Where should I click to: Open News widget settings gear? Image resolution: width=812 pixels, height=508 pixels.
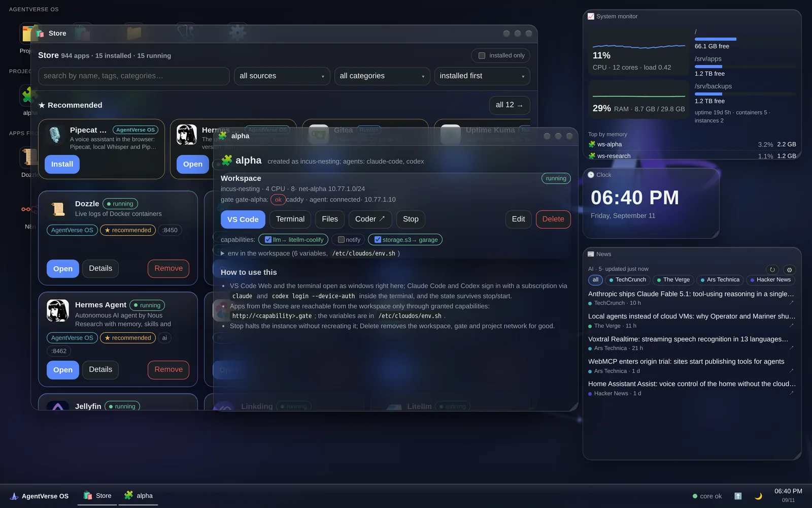tap(789, 270)
